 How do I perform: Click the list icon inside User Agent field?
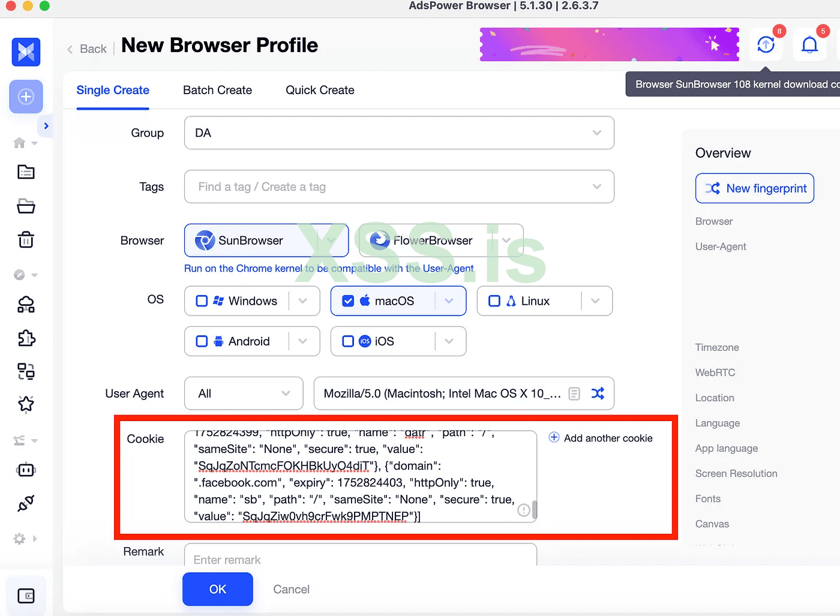[x=574, y=393]
